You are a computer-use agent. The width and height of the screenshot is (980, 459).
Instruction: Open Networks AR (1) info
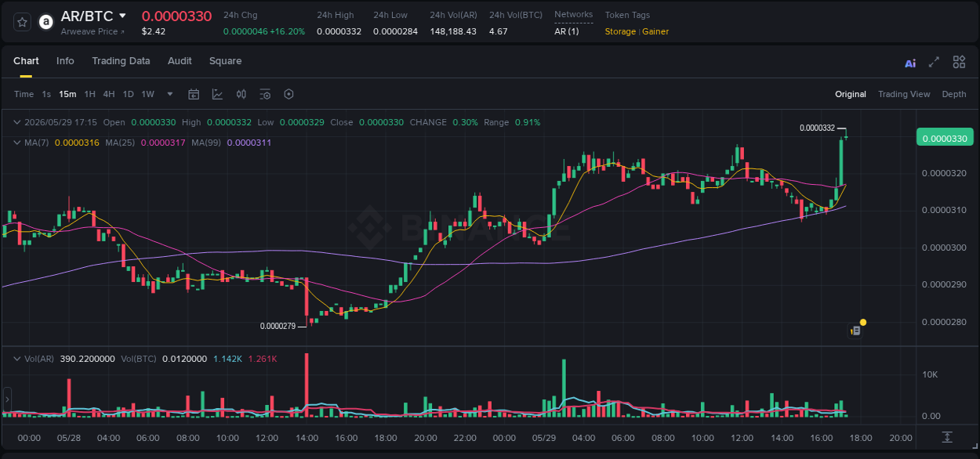click(x=566, y=31)
